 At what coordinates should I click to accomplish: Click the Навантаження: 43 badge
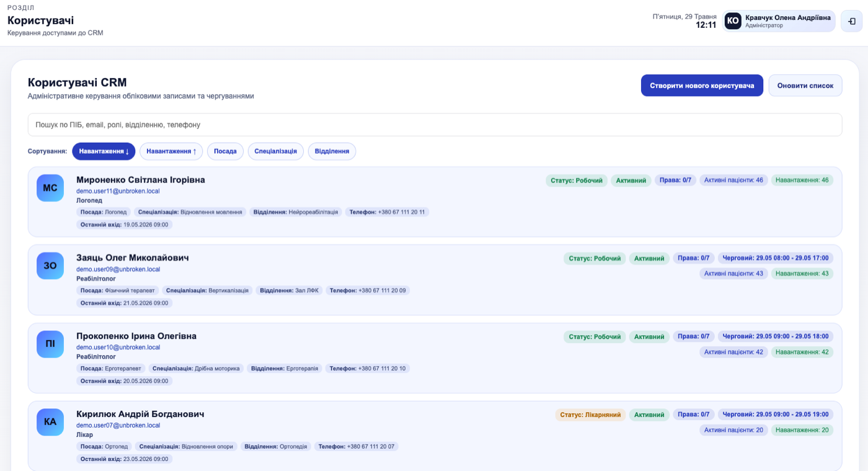(802, 274)
